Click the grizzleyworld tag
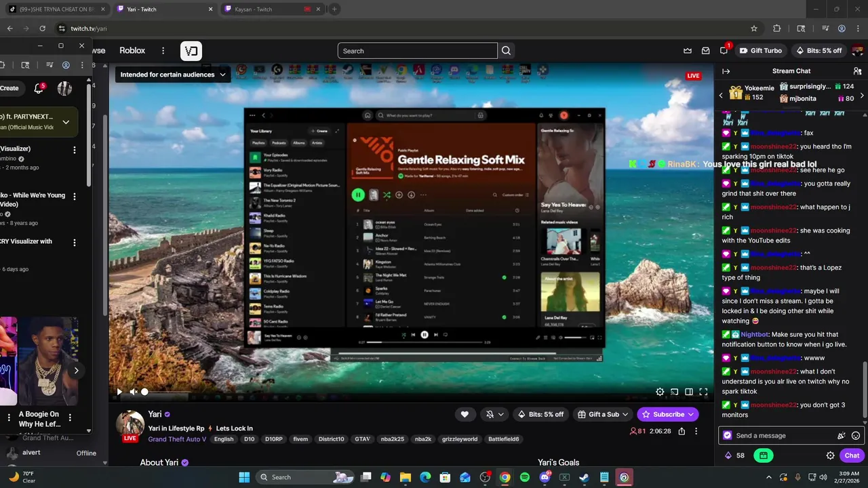868x488 pixels. [460, 439]
